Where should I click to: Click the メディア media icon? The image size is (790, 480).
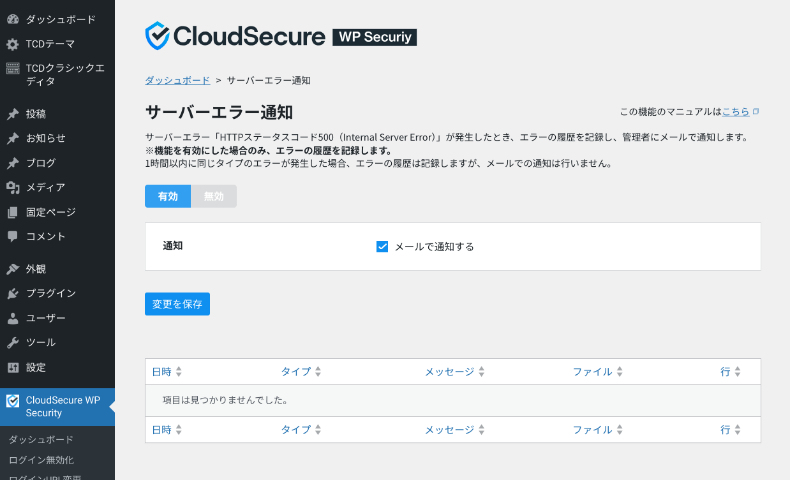13,187
